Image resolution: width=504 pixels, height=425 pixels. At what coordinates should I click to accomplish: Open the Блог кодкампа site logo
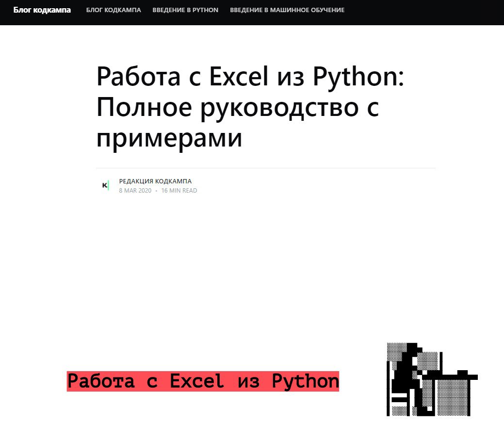click(x=42, y=10)
